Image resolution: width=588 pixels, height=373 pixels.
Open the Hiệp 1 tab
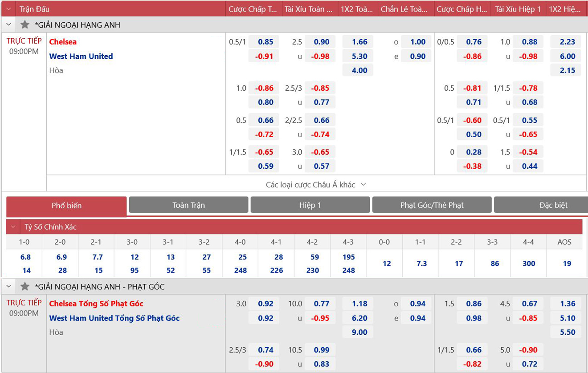(310, 205)
